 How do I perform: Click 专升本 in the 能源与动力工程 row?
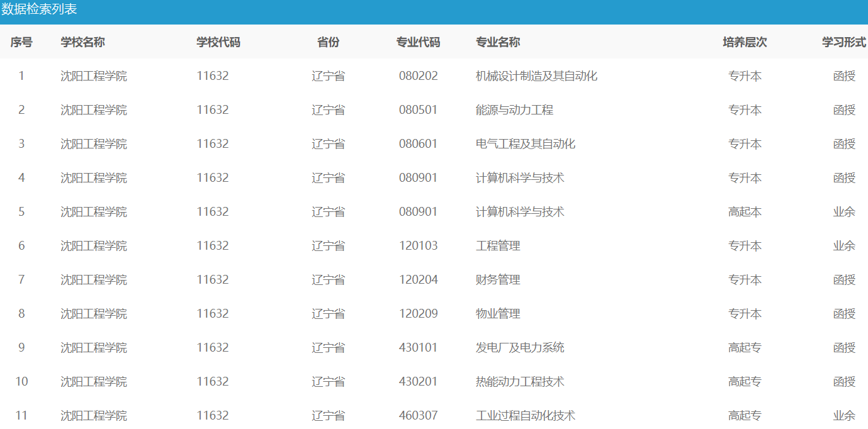pos(745,110)
